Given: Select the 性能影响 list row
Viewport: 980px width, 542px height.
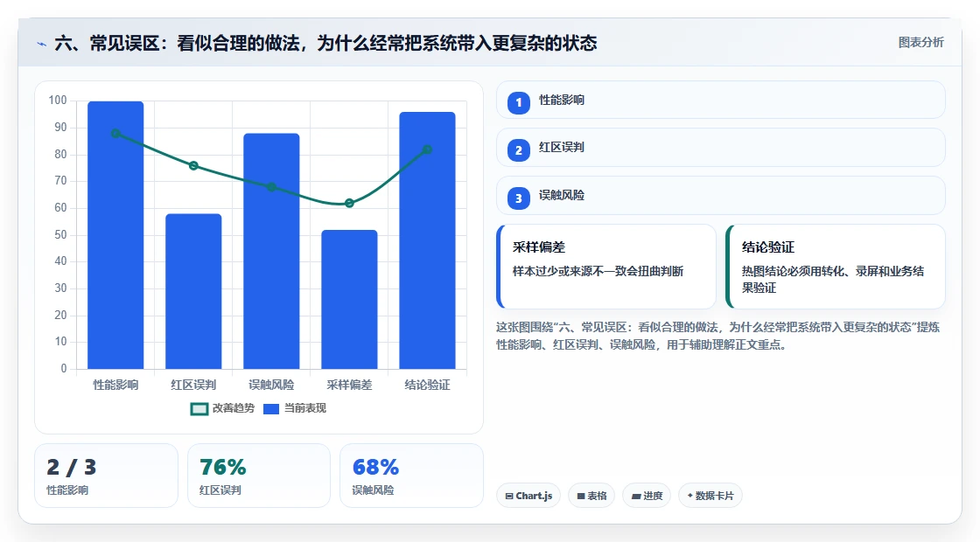Looking at the screenshot, I should point(721,100).
